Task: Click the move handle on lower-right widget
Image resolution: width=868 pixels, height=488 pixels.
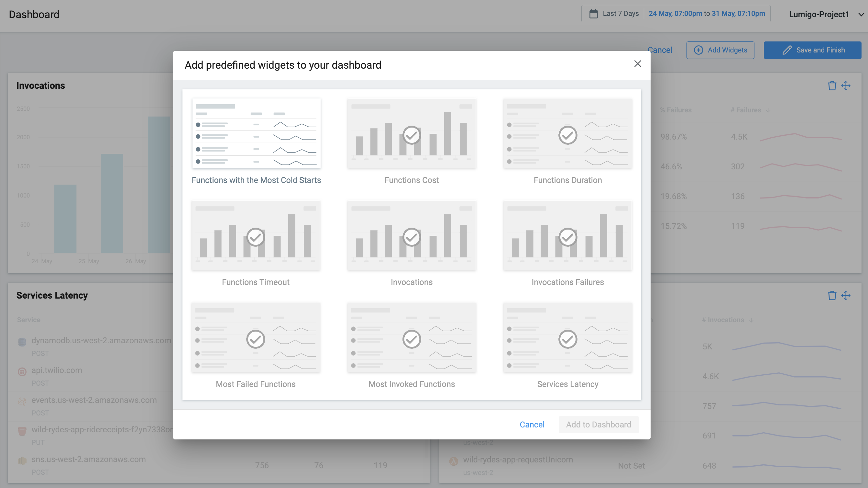Action: point(846,296)
